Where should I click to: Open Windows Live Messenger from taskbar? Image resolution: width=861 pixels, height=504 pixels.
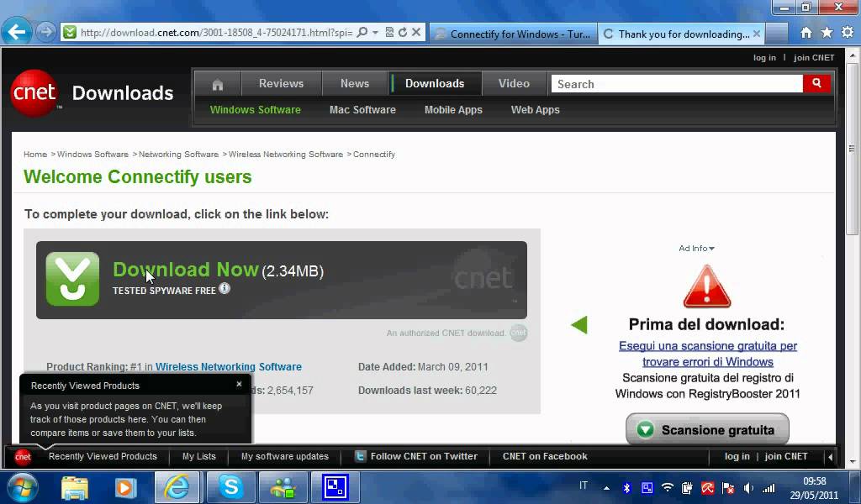point(283,487)
